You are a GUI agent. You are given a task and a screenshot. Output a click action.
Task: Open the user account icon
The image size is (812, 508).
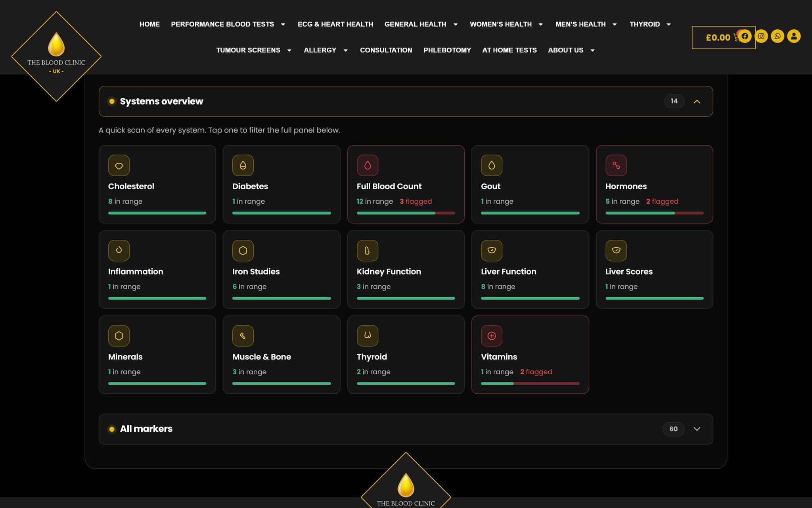coord(794,36)
